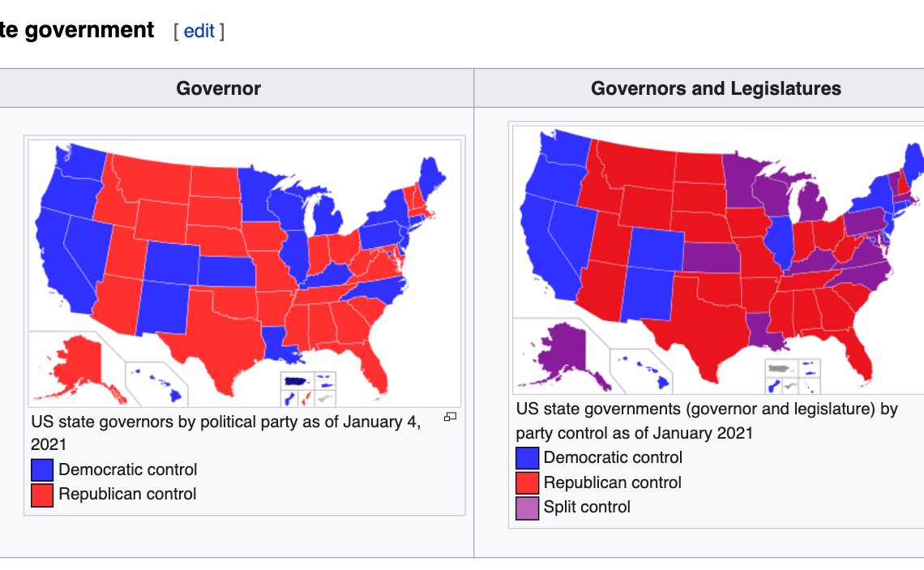Click the red Republican swatch under legislatures map
The image size is (924, 570).
click(x=527, y=482)
